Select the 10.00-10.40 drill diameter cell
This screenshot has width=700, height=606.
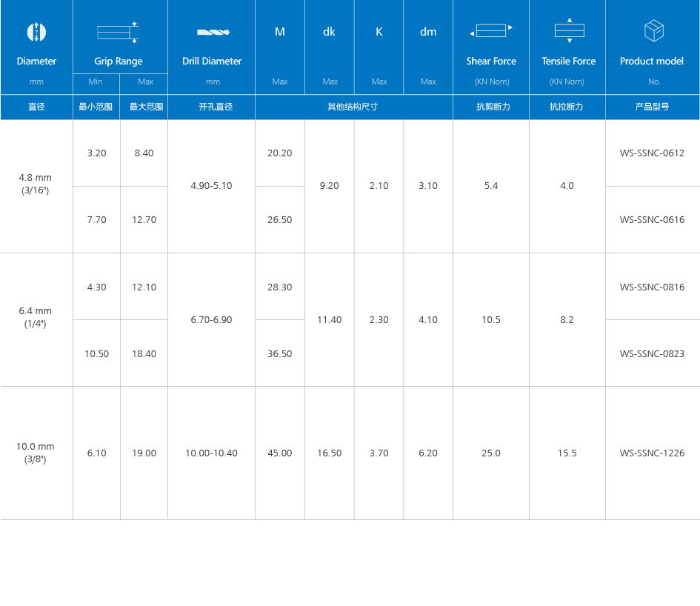pos(211,453)
